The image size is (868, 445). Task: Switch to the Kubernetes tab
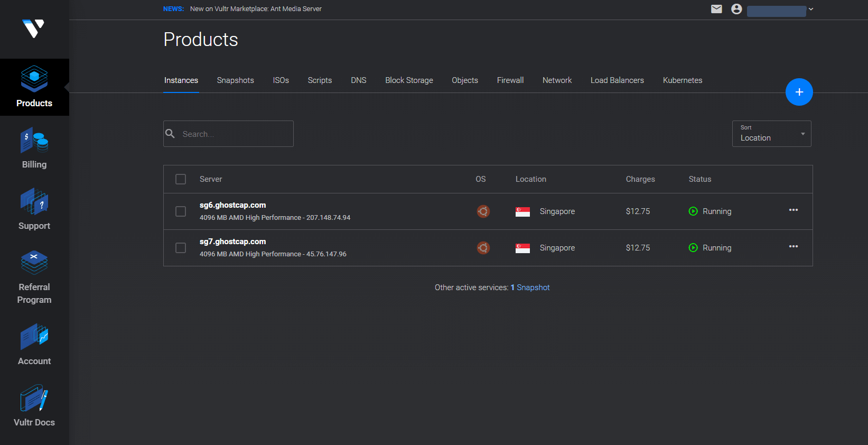coord(683,80)
